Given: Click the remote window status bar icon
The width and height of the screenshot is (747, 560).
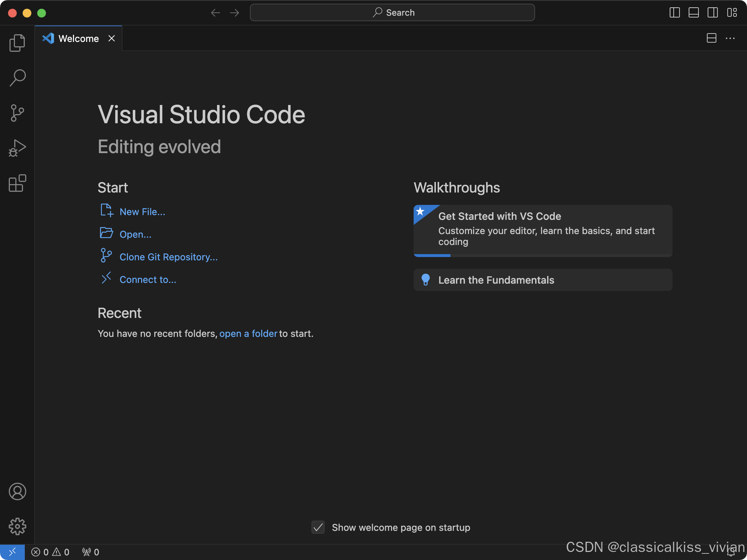Looking at the screenshot, I should pyautogui.click(x=12, y=552).
